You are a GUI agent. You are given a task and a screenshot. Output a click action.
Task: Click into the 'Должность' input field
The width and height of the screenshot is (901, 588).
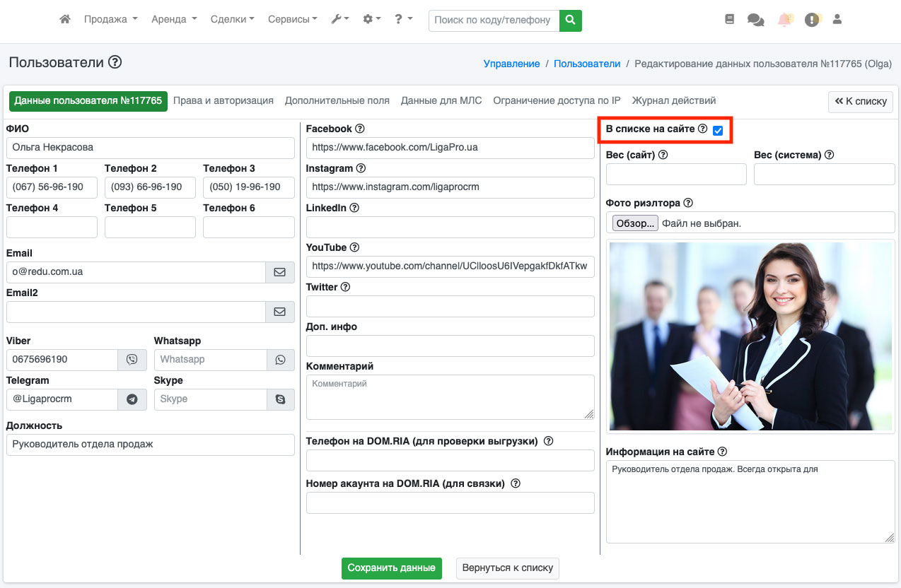click(150, 445)
